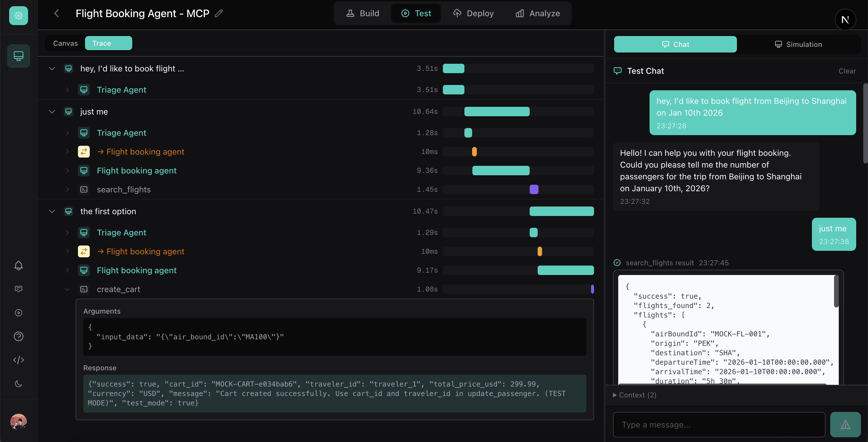Go back using the left arrow icon
This screenshot has height=442, width=868.
pyautogui.click(x=57, y=14)
